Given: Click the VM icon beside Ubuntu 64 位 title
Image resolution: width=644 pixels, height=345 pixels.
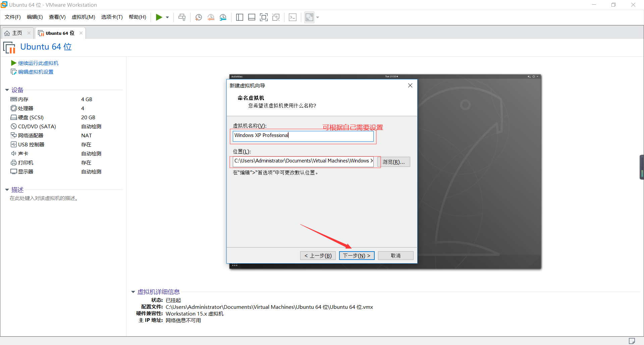Looking at the screenshot, I should (9, 47).
